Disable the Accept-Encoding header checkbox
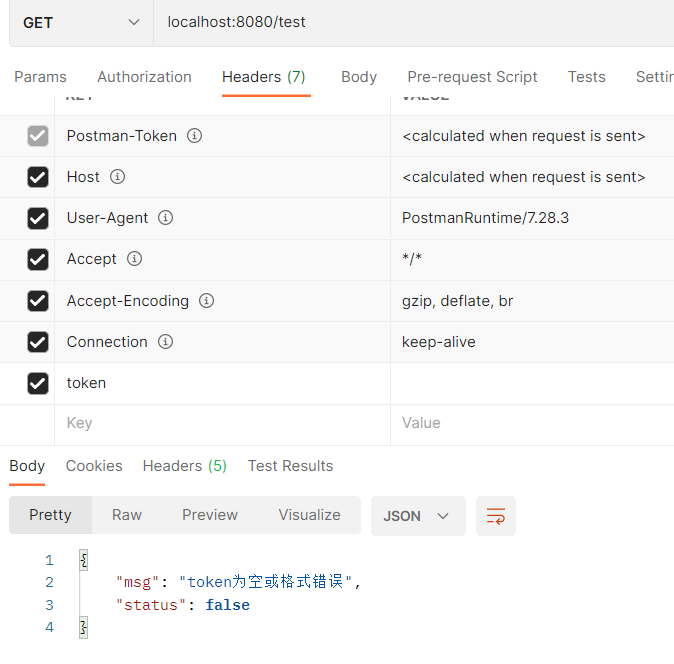Screen dimensions: 674x664 click(38, 301)
